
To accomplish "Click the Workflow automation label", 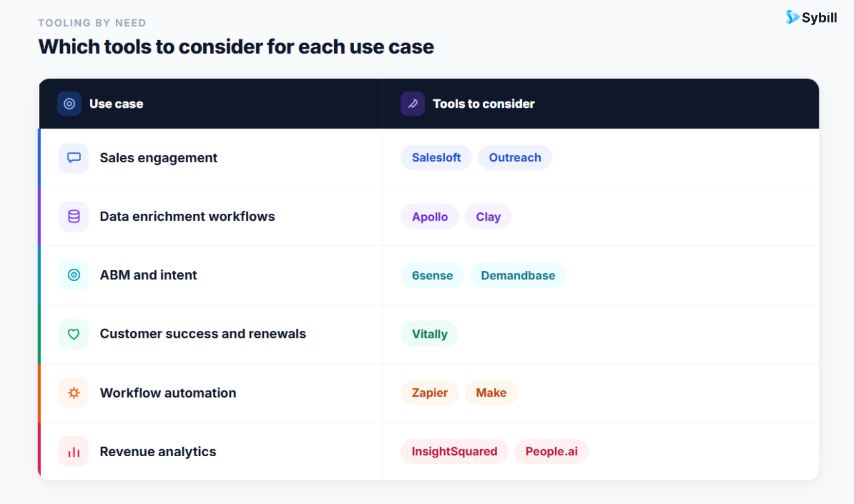I will pyautogui.click(x=168, y=393).
